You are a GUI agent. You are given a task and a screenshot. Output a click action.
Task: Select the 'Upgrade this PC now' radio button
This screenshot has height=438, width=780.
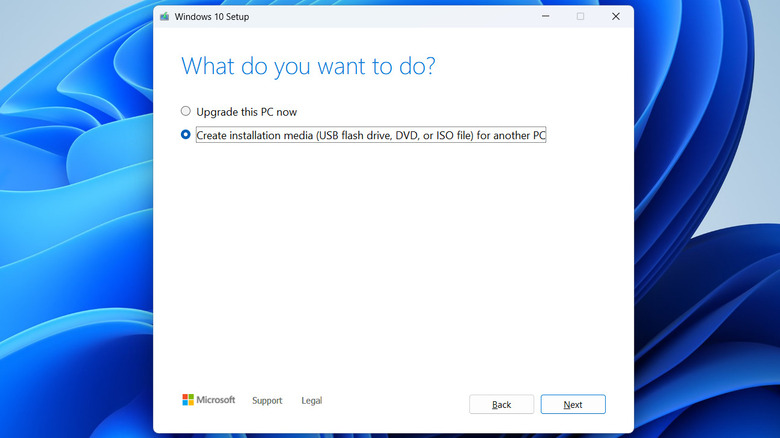pos(186,111)
